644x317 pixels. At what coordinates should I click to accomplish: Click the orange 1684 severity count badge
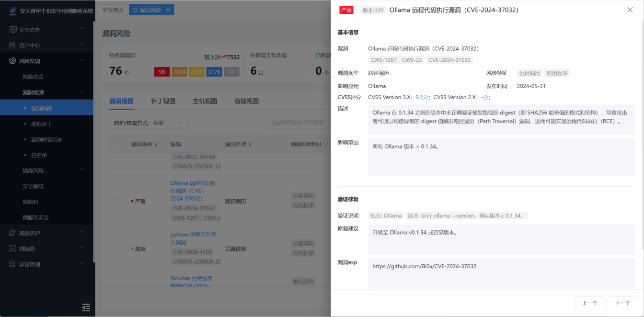point(179,72)
